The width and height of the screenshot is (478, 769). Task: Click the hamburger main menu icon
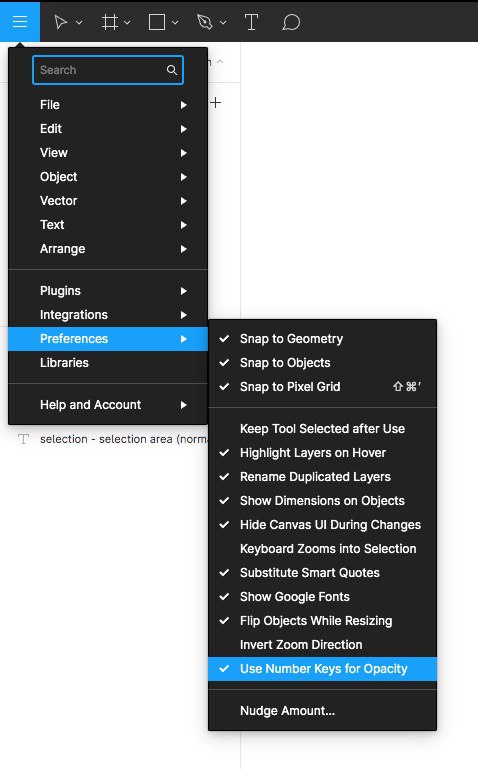pyautogui.click(x=20, y=22)
